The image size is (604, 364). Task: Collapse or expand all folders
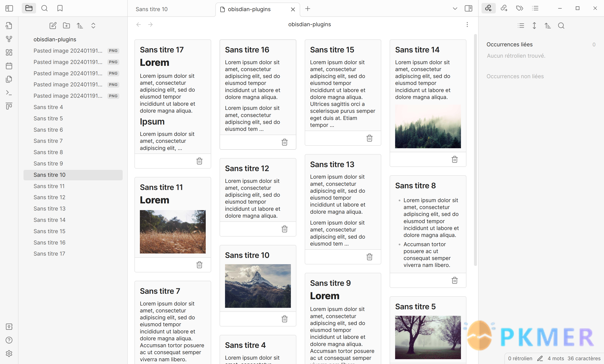(x=93, y=26)
